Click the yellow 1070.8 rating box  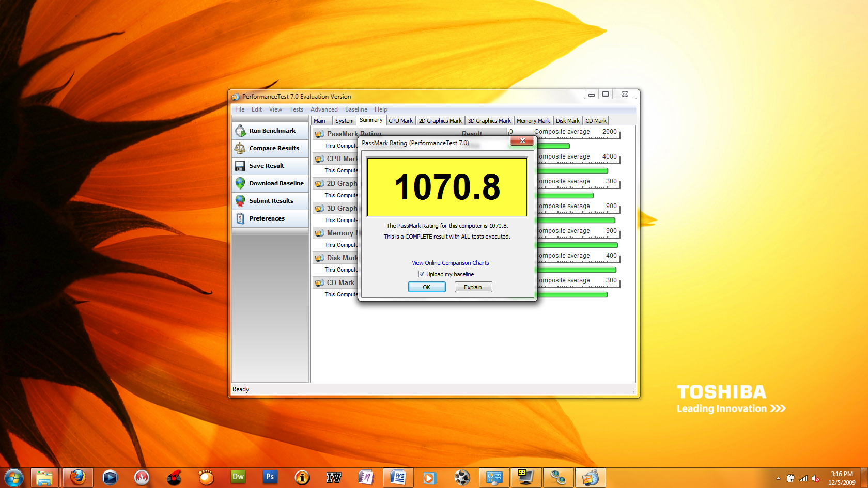point(447,187)
